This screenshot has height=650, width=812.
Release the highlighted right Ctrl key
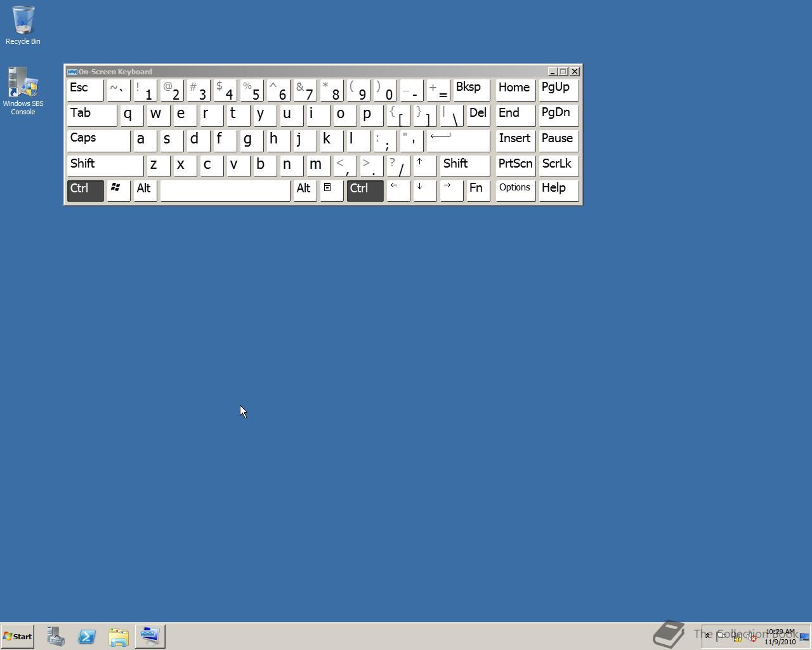(x=365, y=190)
